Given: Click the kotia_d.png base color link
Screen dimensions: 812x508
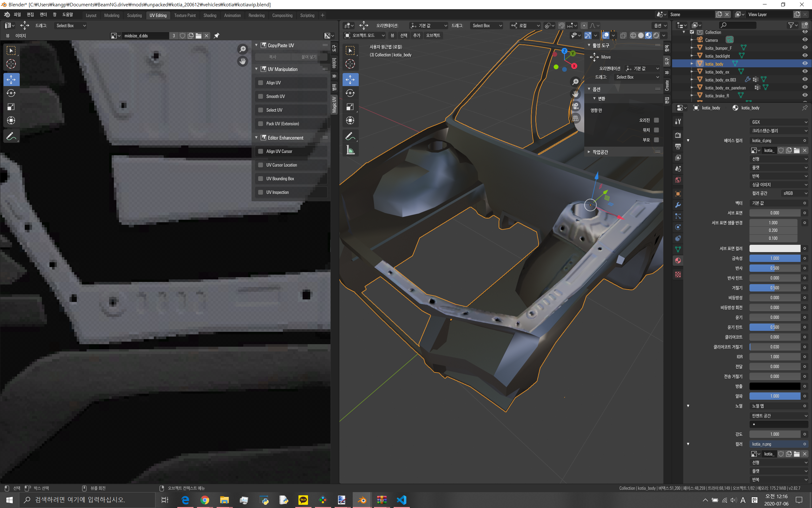Looking at the screenshot, I should click(x=779, y=140).
